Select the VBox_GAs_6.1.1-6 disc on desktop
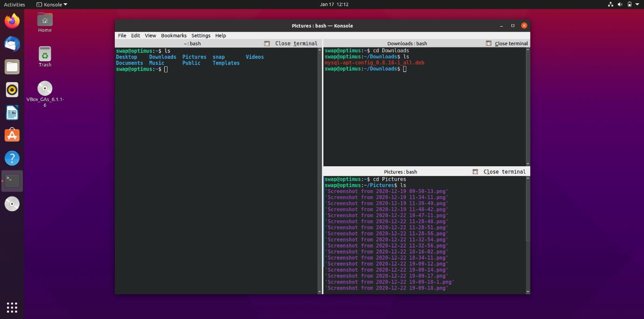 [x=45, y=88]
